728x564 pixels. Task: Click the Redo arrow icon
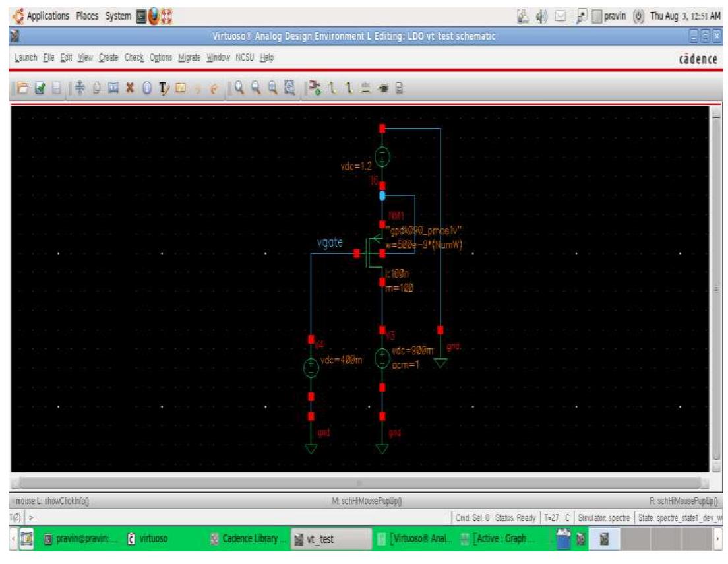tap(214, 89)
